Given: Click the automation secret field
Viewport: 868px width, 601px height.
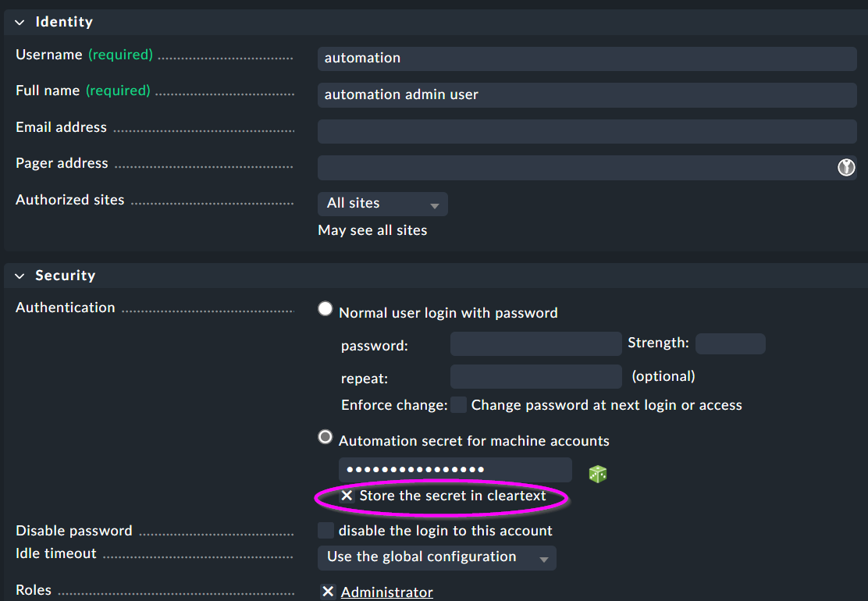Looking at the screenshot, I should (x=455, y=470).
